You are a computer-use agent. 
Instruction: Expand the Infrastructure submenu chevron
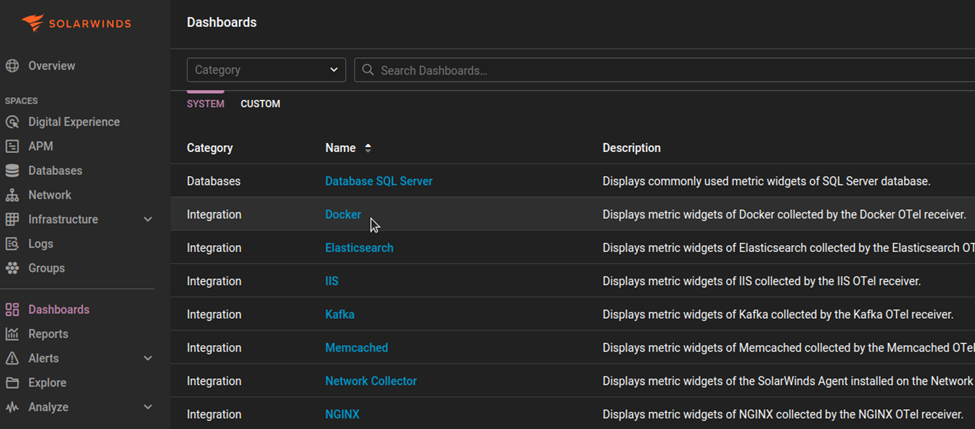pyautogui.click(x=148, y=220)
